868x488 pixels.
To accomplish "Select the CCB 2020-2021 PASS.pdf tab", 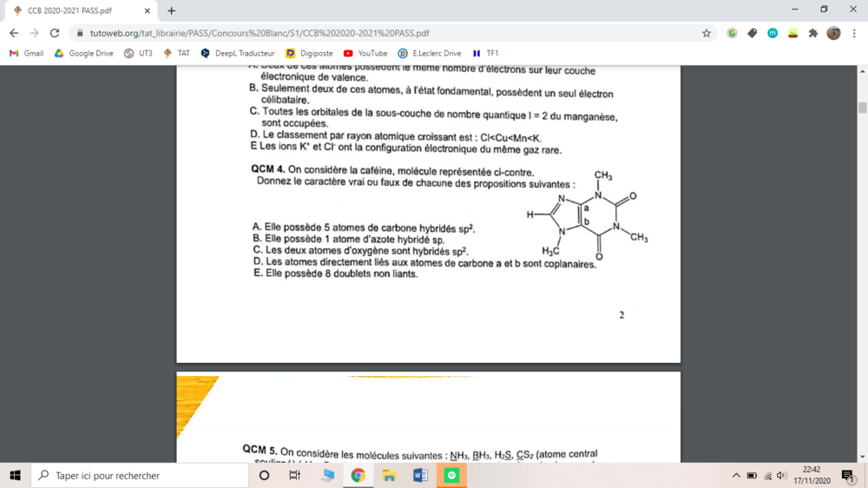I will (74, 11).
